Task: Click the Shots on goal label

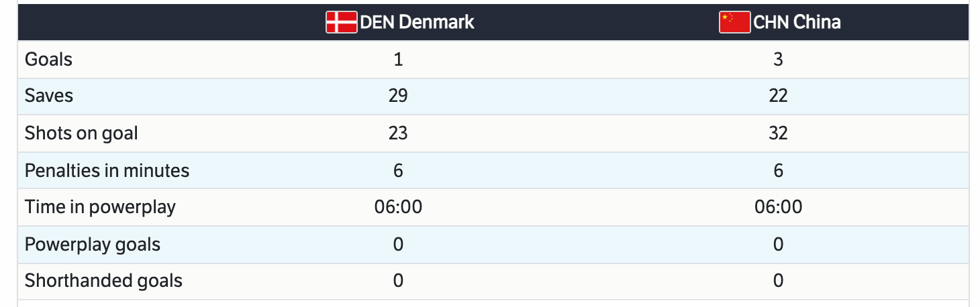Action: [81, 133]
